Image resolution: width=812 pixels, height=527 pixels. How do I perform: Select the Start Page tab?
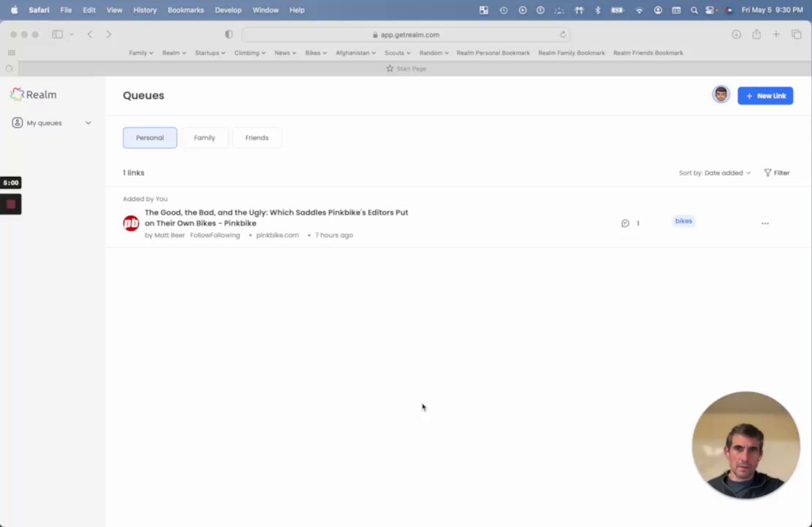tap(406, 68)
